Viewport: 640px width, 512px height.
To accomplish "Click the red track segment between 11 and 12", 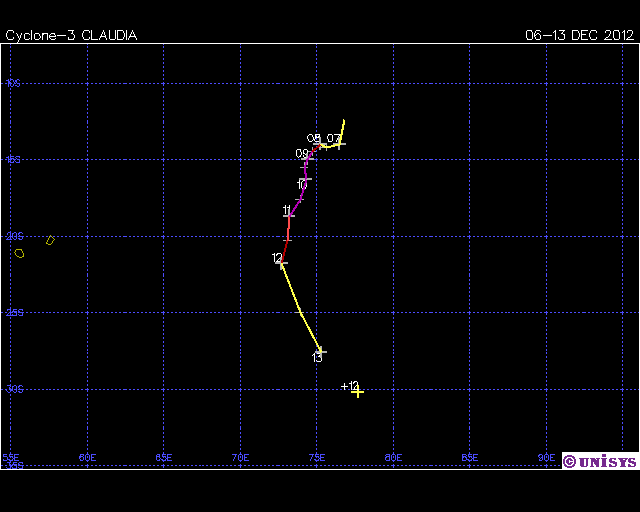I will [x=287, y=240].
